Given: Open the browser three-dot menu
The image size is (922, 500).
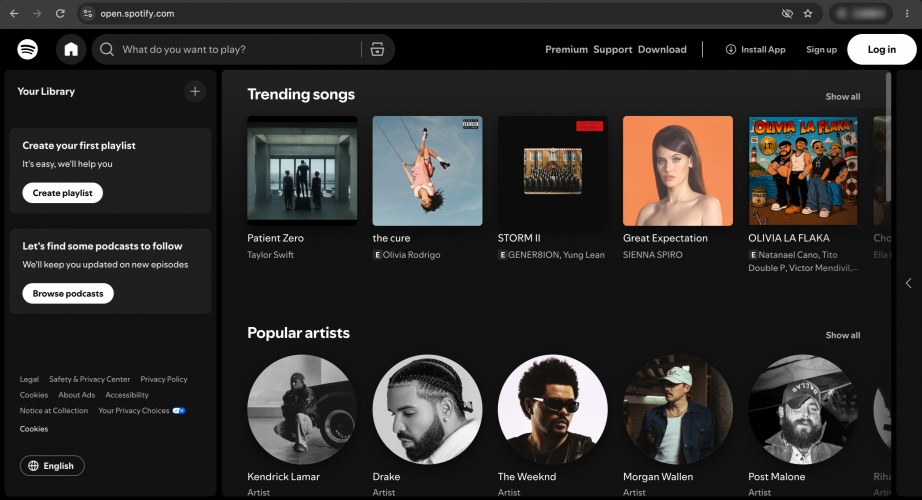Looking at the screenshot, I should (907, 14).
